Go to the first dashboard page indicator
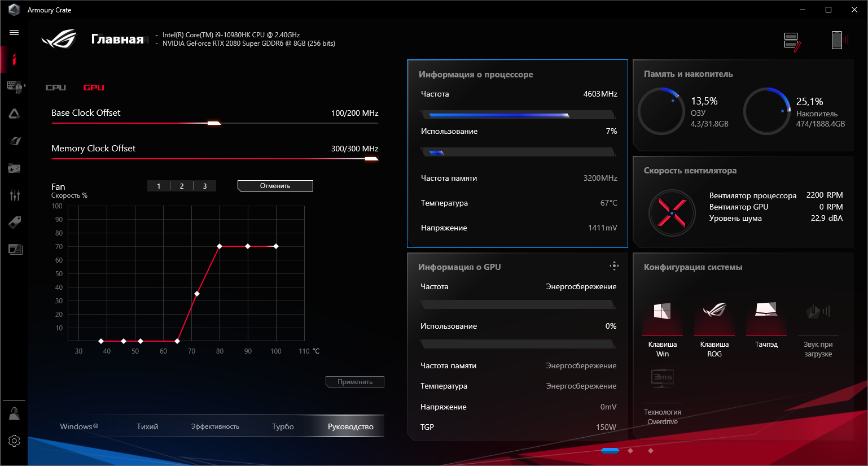 point(610,451)
